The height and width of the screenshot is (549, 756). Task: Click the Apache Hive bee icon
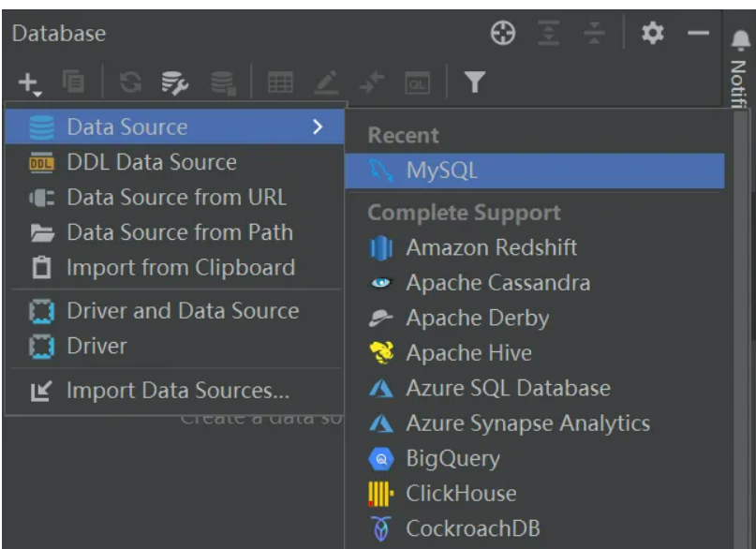(381, 353)
